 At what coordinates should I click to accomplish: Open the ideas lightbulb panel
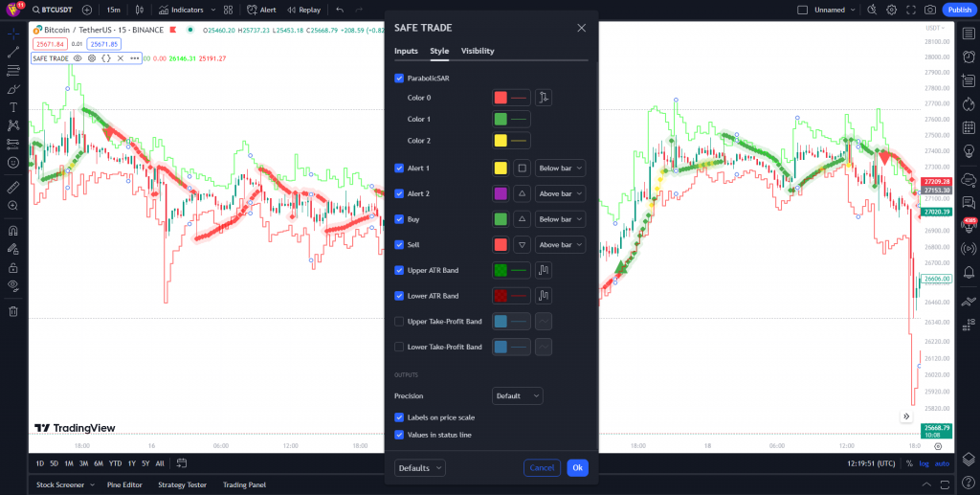coord(969,150)
